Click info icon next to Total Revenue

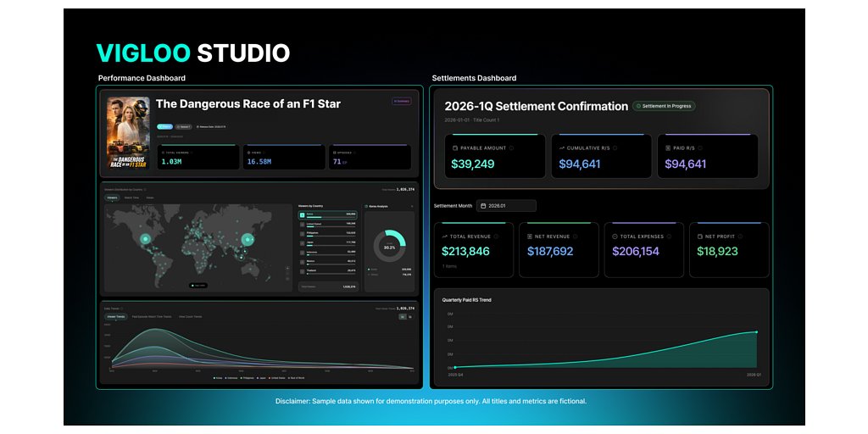click(496, 236)
